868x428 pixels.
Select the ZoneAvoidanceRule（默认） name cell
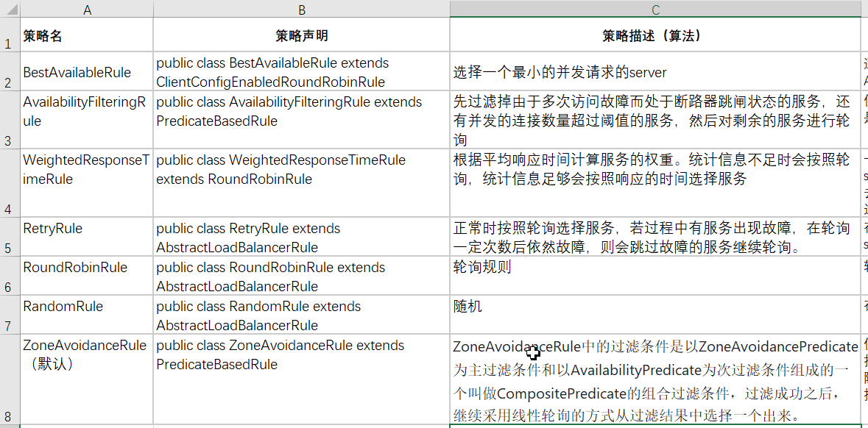tap(87, 379)
